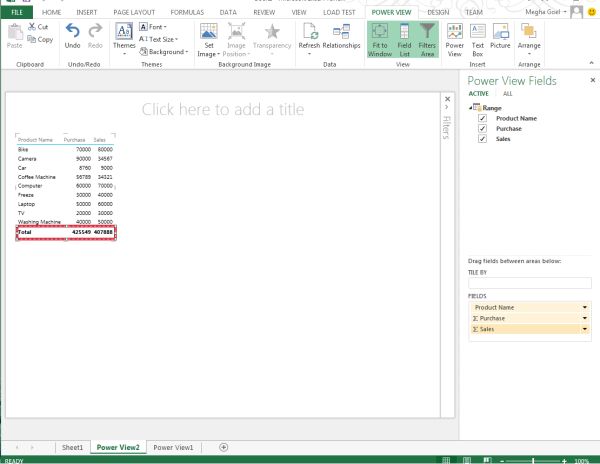600x464 pixels.
Task: Click the user account picture
Action: click(x=576, y=12)
